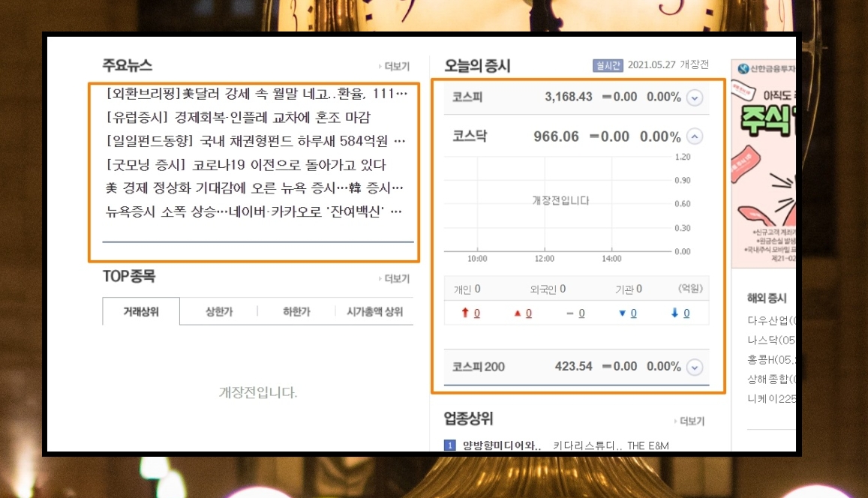This screenshot has height=498, width=868.
Task: Click the 코스닥 value 966.06
Action: click(556, 136)
